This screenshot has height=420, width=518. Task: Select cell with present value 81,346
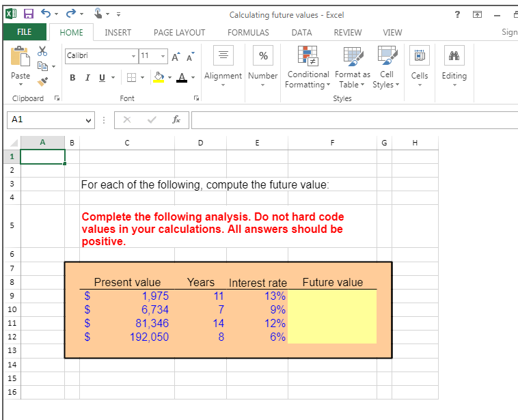coord(127,323)
